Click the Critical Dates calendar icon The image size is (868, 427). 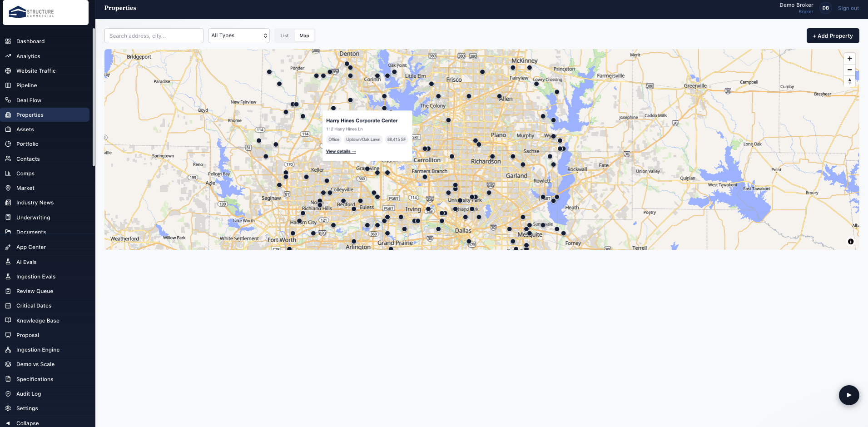(8, 306)
